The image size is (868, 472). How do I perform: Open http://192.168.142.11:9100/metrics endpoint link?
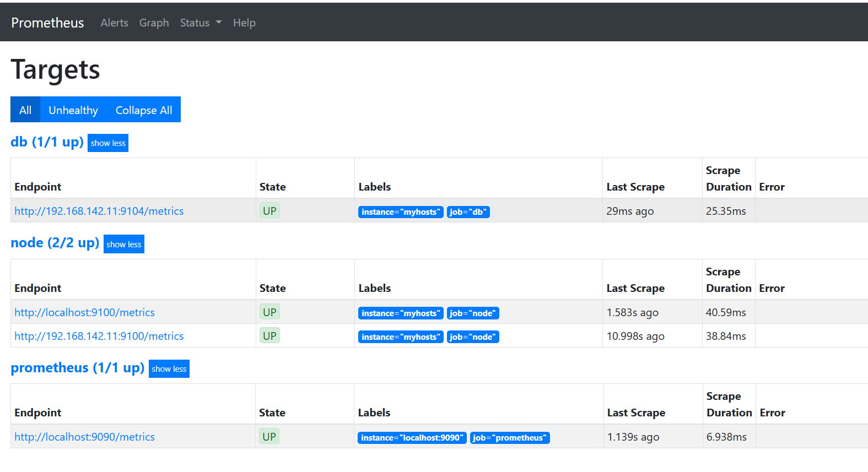pyautogui.click(x=99, y=336)
